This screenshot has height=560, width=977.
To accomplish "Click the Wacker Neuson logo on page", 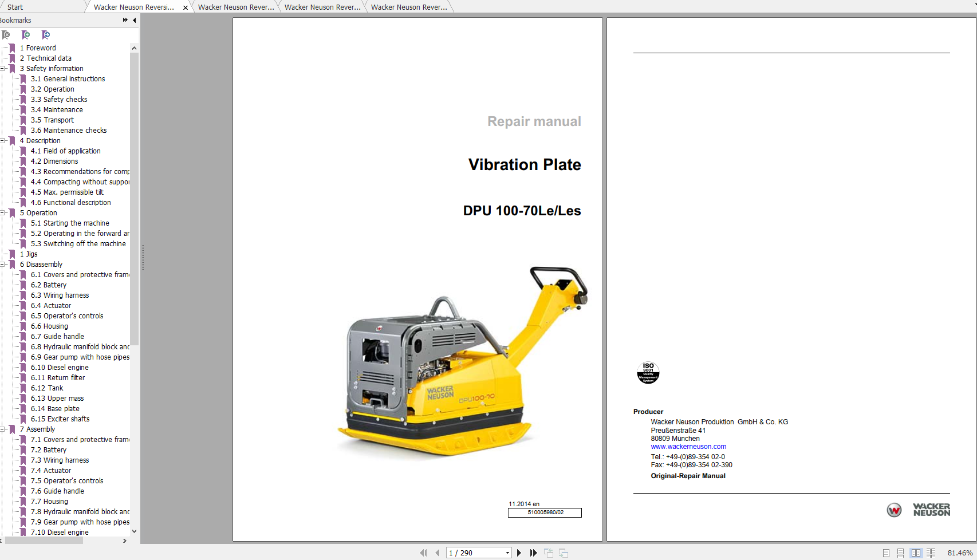I will (x=919, y=510).
